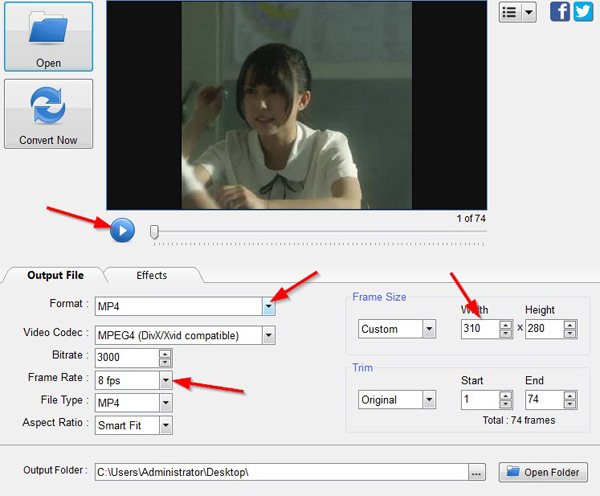This screenshot has height=496, width=600.
Task: Click the Output Folder path field
Action: (282, 472)
